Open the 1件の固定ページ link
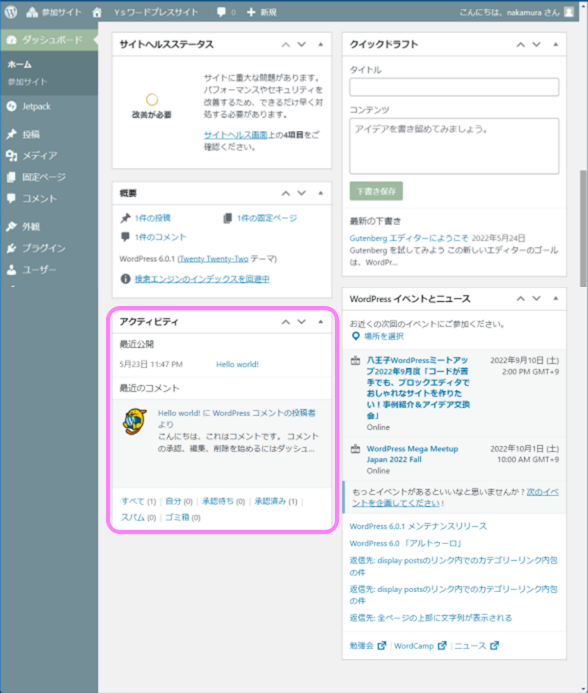 pyautogui.click(x=267, y=218)
